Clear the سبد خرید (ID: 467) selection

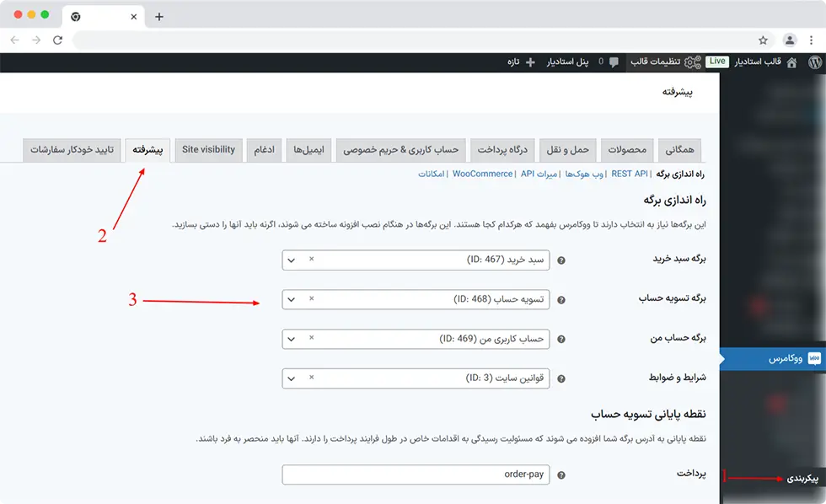tap(311, 259)
